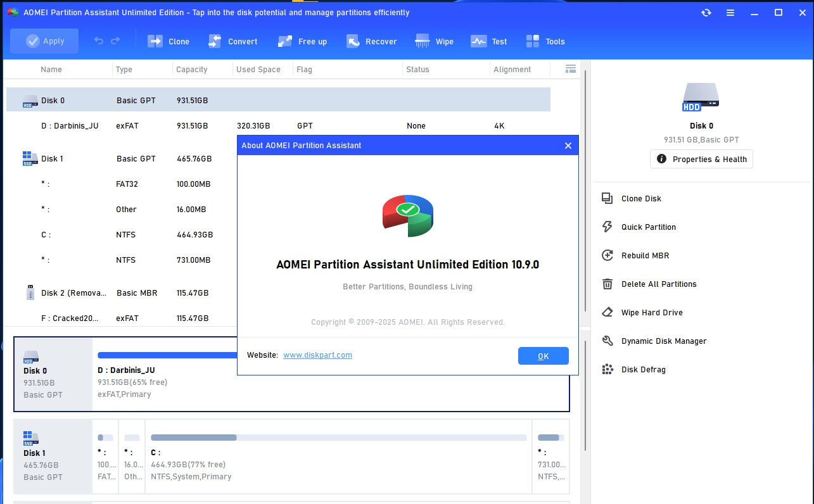This screenshot has height=504, width=814.
Task: Select the Disk 0 box in disk map
Action: pyautogui.click(x=53, y=374)
